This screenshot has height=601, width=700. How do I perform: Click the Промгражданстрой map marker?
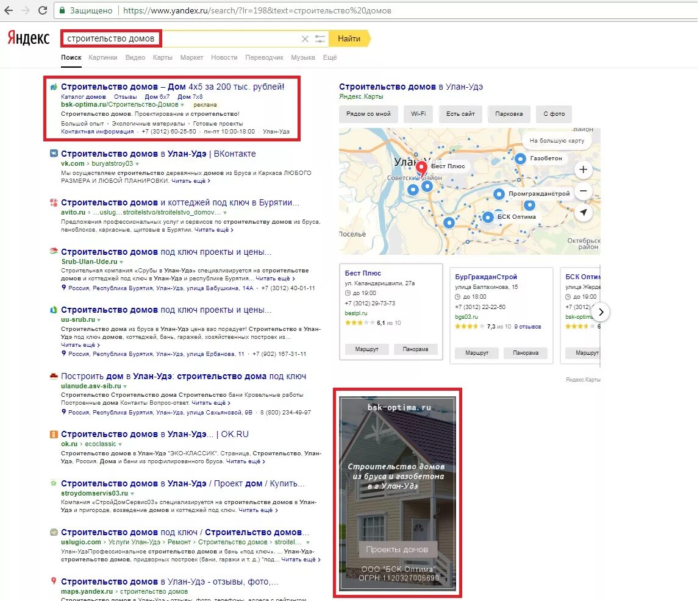coord(499,194)
